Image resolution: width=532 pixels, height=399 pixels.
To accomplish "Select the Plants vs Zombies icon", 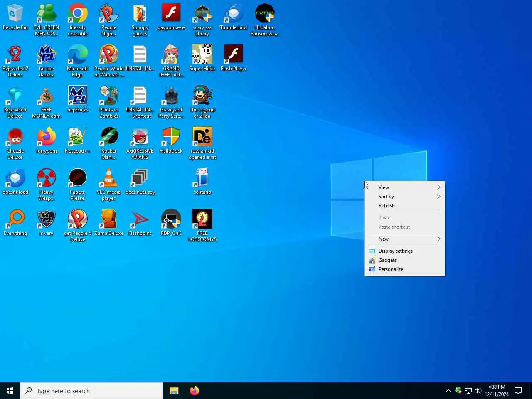I will 109,102.
